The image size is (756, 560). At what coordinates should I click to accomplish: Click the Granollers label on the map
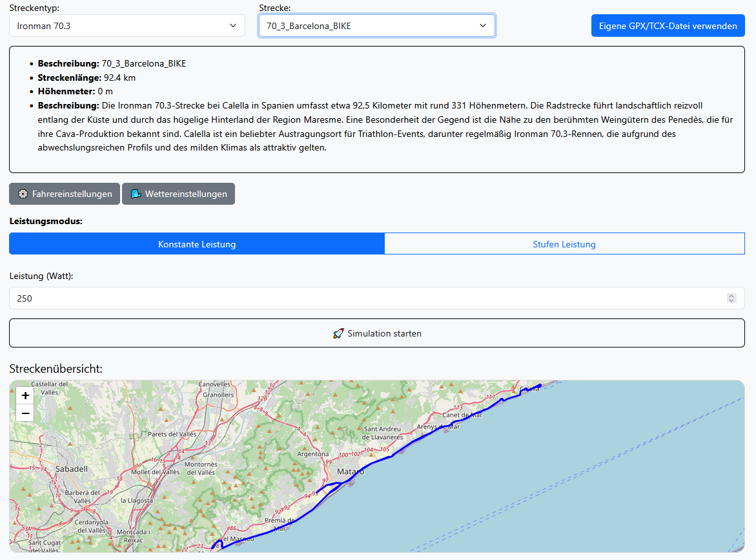click(218, 395)
